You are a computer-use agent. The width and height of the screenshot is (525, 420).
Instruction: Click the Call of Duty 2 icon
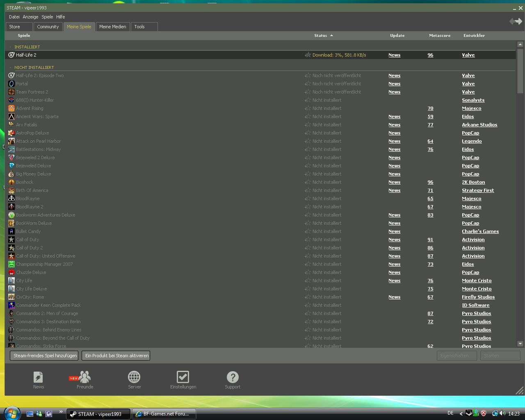pos(11,248)
